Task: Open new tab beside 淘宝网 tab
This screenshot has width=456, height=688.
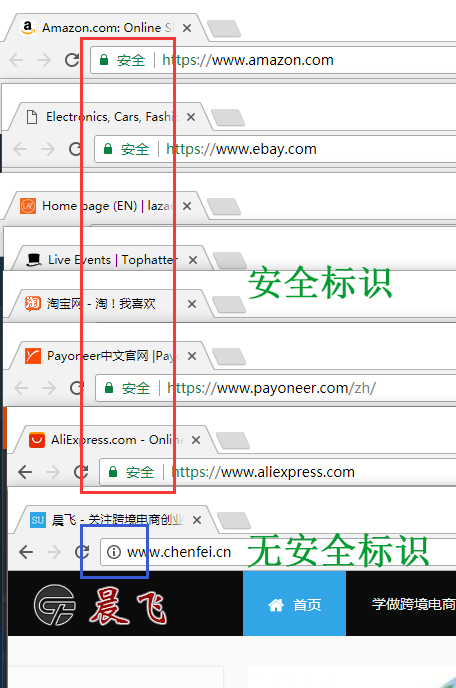Action: pyautogui.click(x=229, y=305)
